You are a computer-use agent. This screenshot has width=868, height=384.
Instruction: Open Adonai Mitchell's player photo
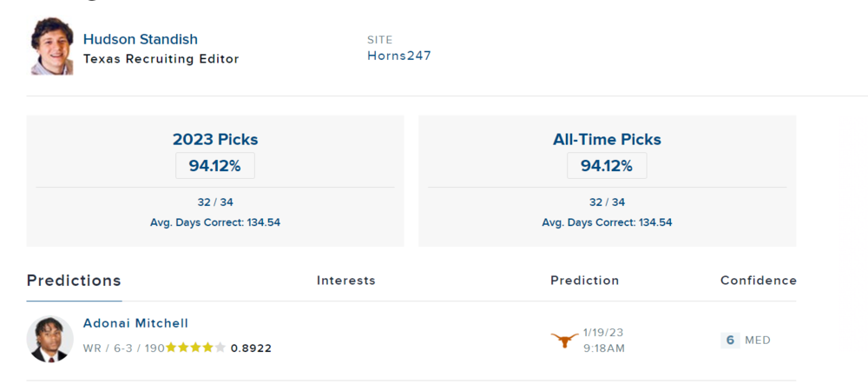(49, 339)
